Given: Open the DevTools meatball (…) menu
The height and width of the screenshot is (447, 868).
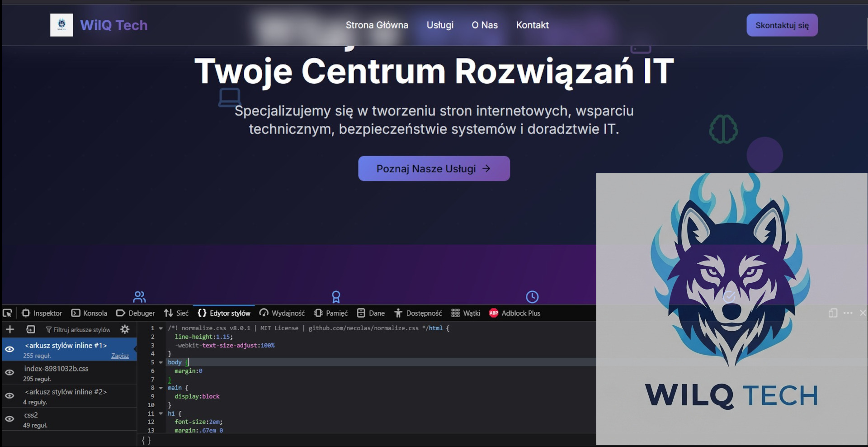Looking at the screenshot, I should tap(847, 313).
